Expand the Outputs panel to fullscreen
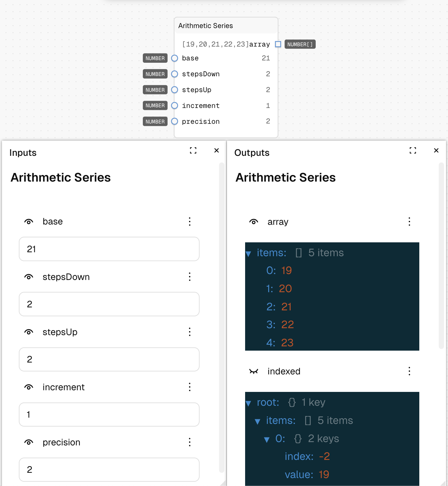Image resolution: width=448 pixels, height=486 pixels. (413, 151)
